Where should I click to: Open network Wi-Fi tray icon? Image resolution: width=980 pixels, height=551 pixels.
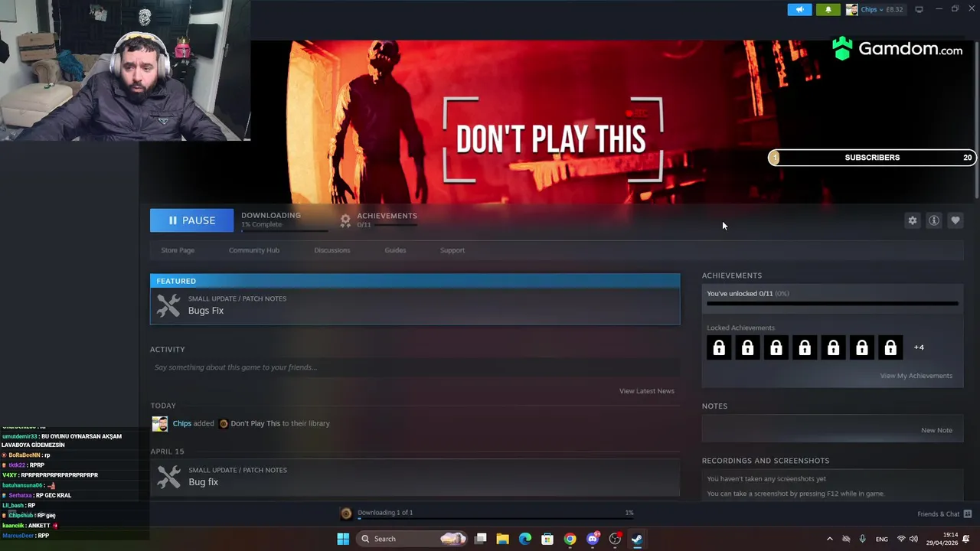pos(901,539)
